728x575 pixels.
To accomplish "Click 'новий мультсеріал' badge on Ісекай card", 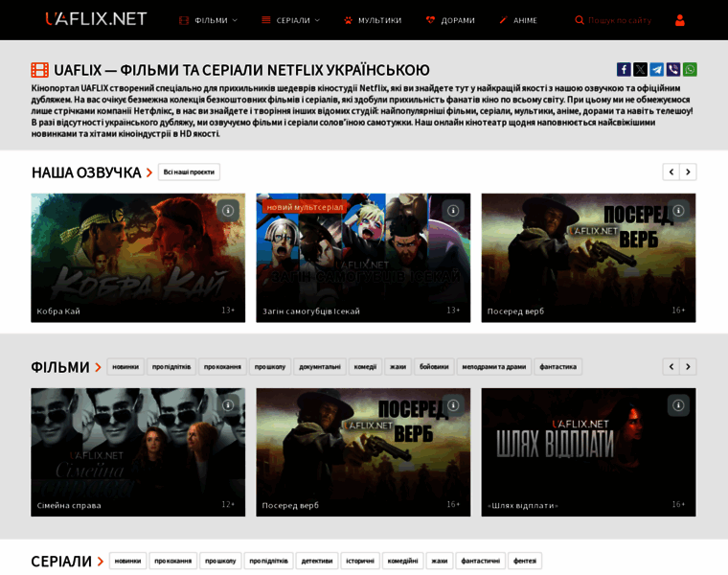I will [x=305, y=207].
